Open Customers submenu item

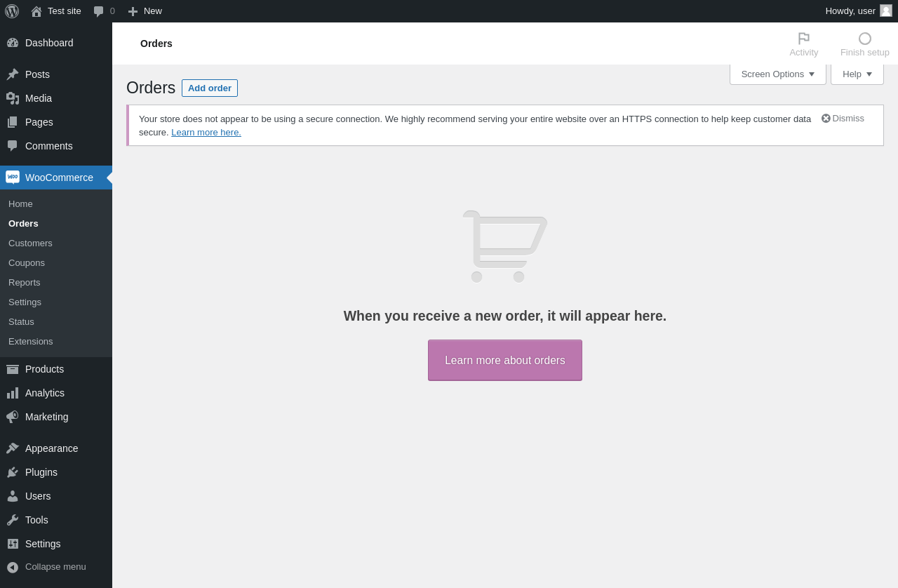click(x=30, y=243)
